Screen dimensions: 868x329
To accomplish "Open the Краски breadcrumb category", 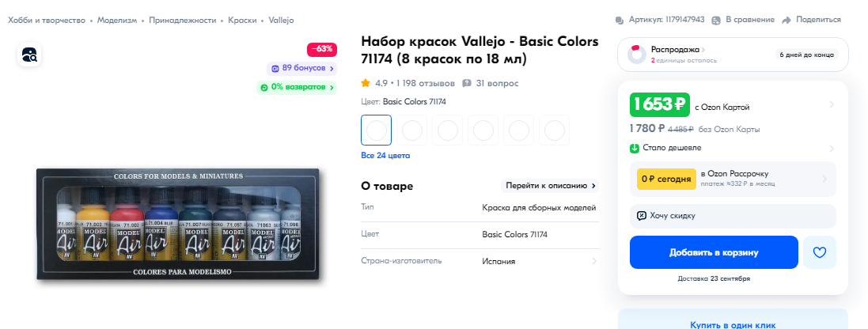I will (242, 20).
